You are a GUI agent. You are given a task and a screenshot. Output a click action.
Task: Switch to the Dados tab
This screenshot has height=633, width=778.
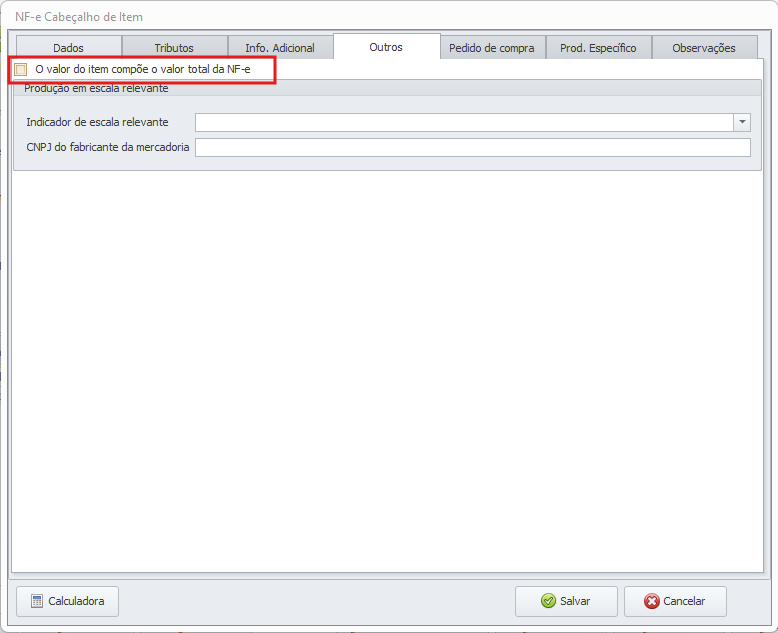point(68,48)
